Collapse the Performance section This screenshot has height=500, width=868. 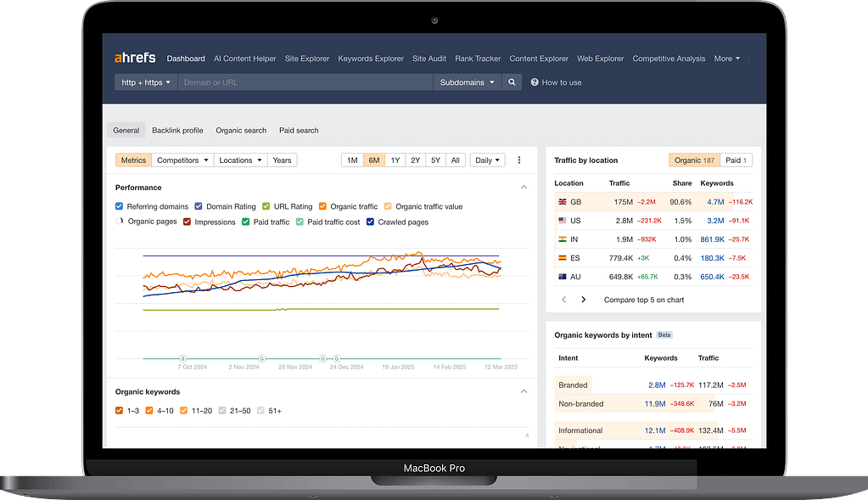pyautogui.click(x=524, y=188)
